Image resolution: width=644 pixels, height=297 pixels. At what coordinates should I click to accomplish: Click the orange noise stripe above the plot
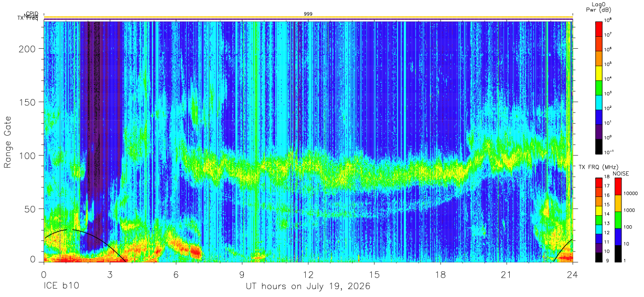point(308,17)
